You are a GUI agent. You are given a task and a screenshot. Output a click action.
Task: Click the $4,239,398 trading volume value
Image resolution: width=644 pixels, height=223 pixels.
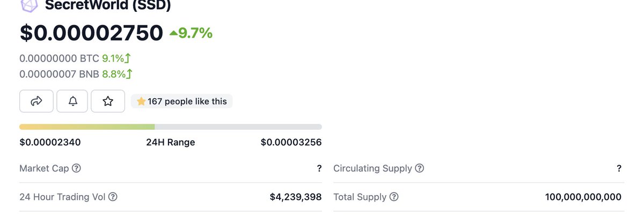[x=296, y=197]
